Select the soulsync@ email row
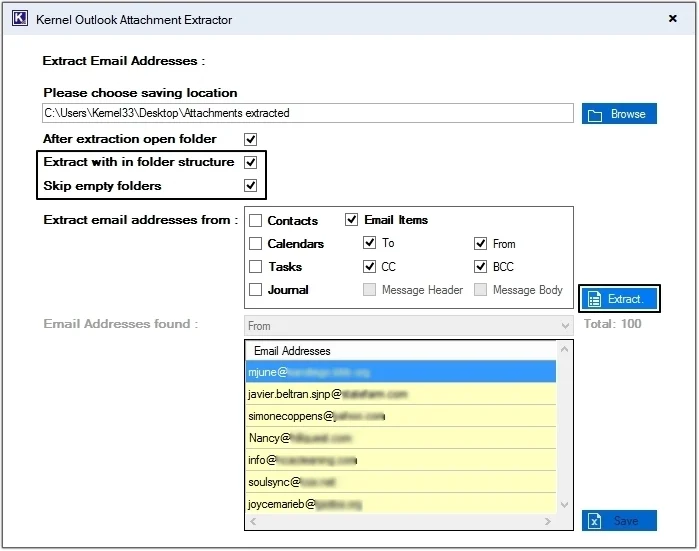 pos(401,482)
